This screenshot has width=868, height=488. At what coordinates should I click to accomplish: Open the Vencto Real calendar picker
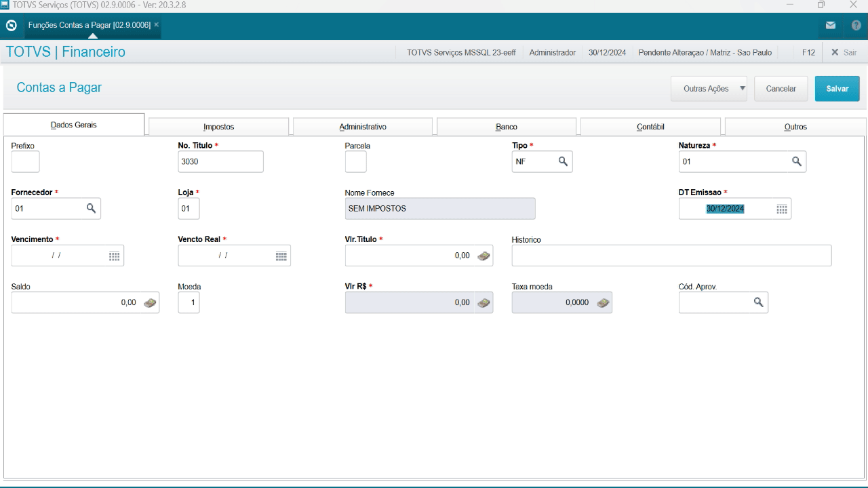[281, 256]
